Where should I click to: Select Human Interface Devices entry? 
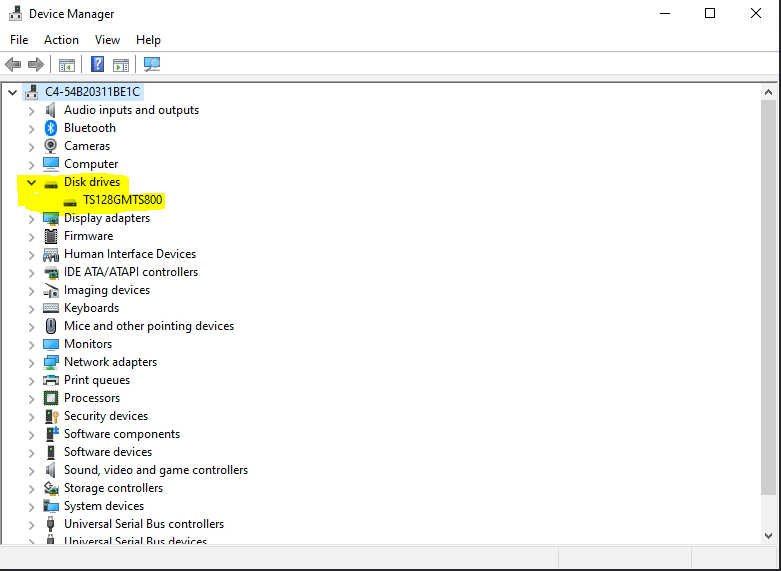pyautogui.click(x=130, y=254)
